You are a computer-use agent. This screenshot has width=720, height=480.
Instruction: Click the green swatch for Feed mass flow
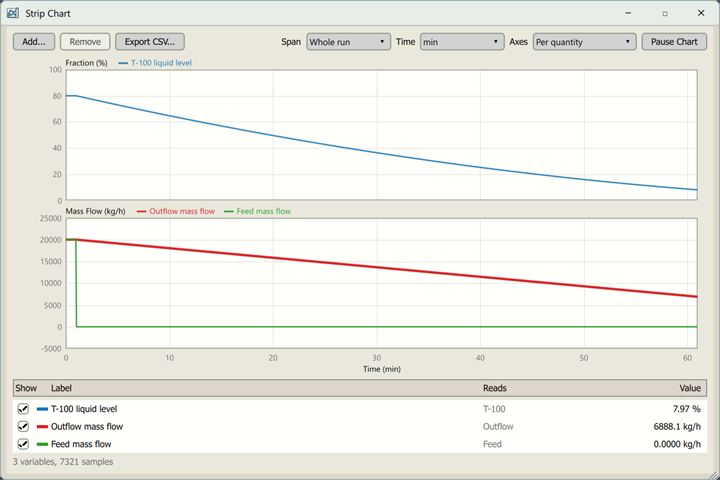click(x=42, y=444)
